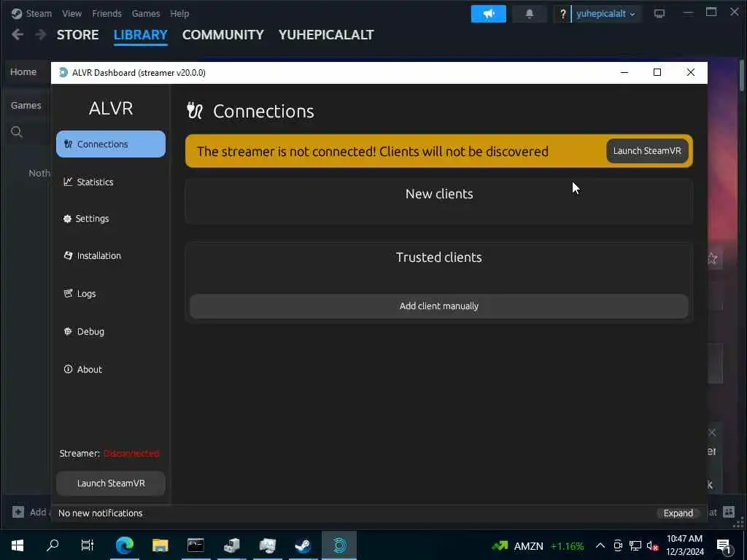Open the About tab in ALVR

tap(83, 370)
